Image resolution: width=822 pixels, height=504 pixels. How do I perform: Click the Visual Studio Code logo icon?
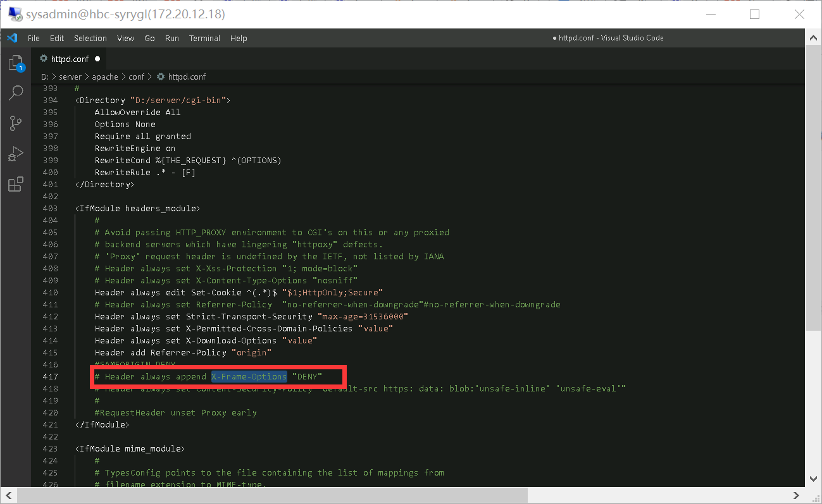pos(11,38)
